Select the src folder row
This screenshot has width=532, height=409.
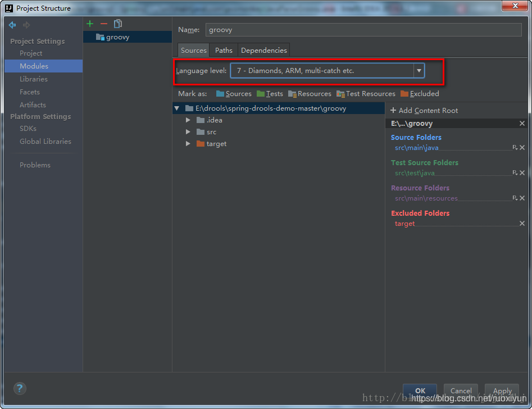pos(279,131)
